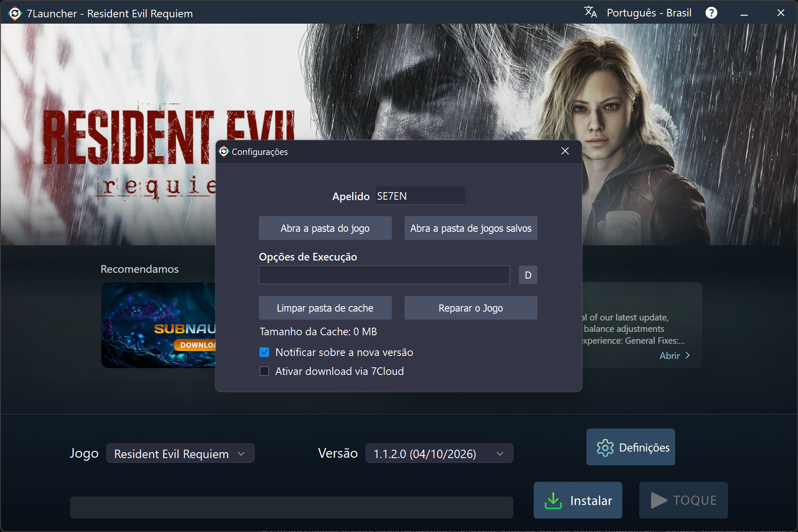Disable 'Notificar sobre a nova versão' checkbox
This screenshot has width=798, height=532.
[264, 352]
